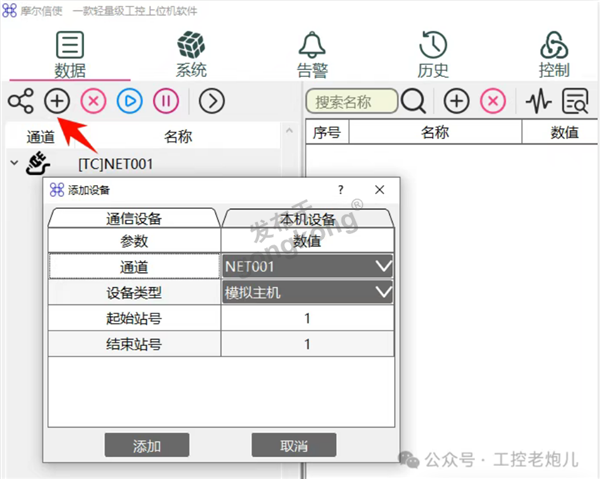The height and width of the screenshot is (479, 600).
Task: Open the 历史 history tab
Action: [433, 54]
